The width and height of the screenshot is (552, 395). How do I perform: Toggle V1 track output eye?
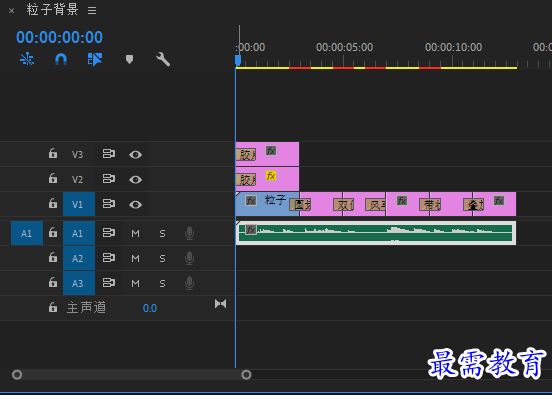pyautogui.click(x=135, y=205)
